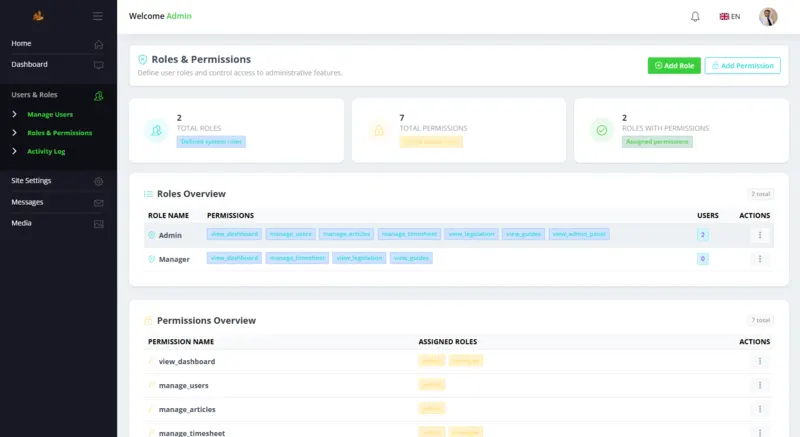Click the Home house icon
The image size is (800, 437).
click(x=98, y=45)
